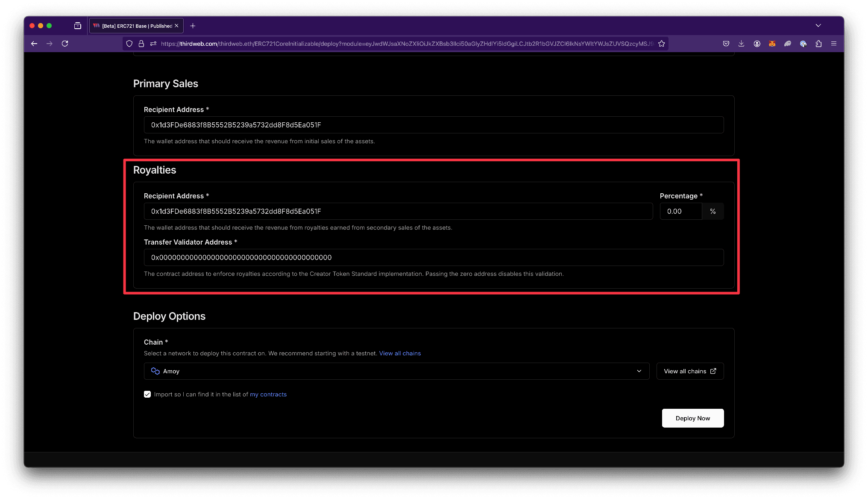Toggle the extensions sidebar icon
The width and height of the screenshot is (868, 499).
[819, 43]
